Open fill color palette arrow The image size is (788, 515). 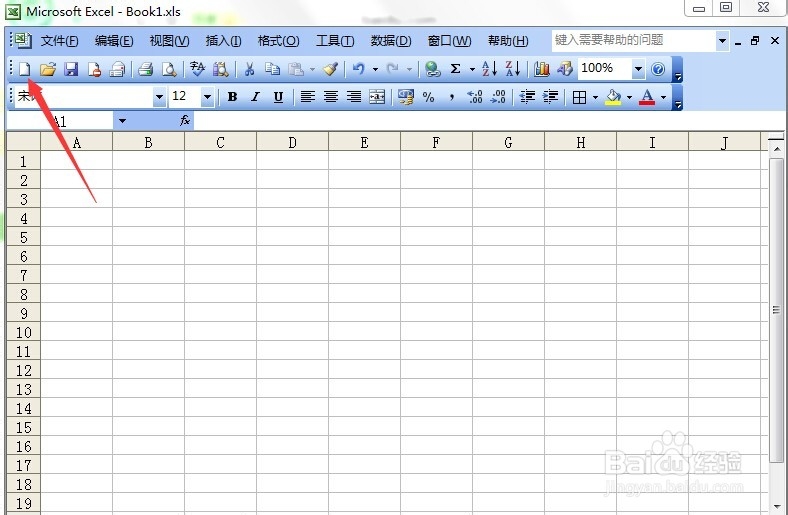click(629, 96)
